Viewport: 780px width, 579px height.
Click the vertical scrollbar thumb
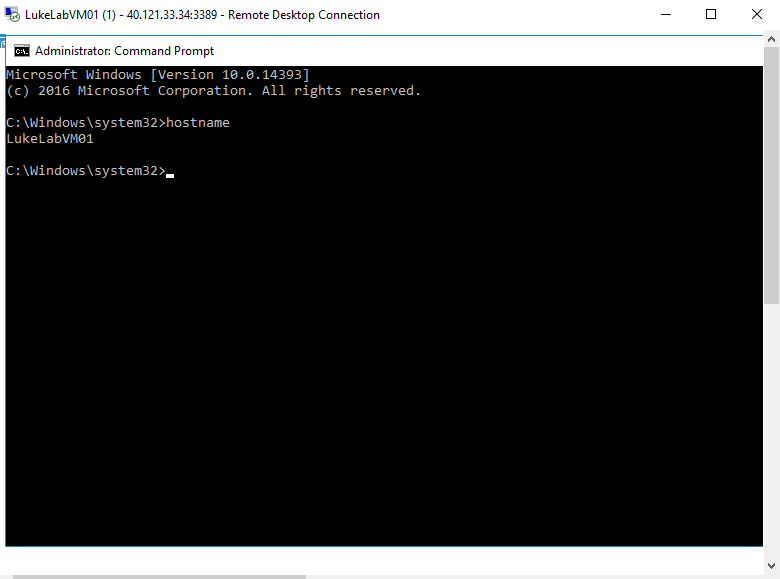(x=772, y=175)
